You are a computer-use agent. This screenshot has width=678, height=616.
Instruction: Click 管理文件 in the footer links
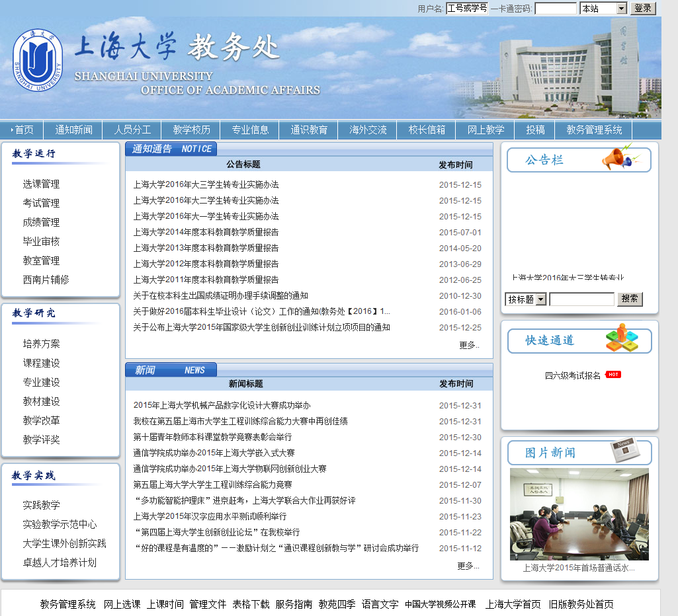pyautogui.click(x=208, y=604)
